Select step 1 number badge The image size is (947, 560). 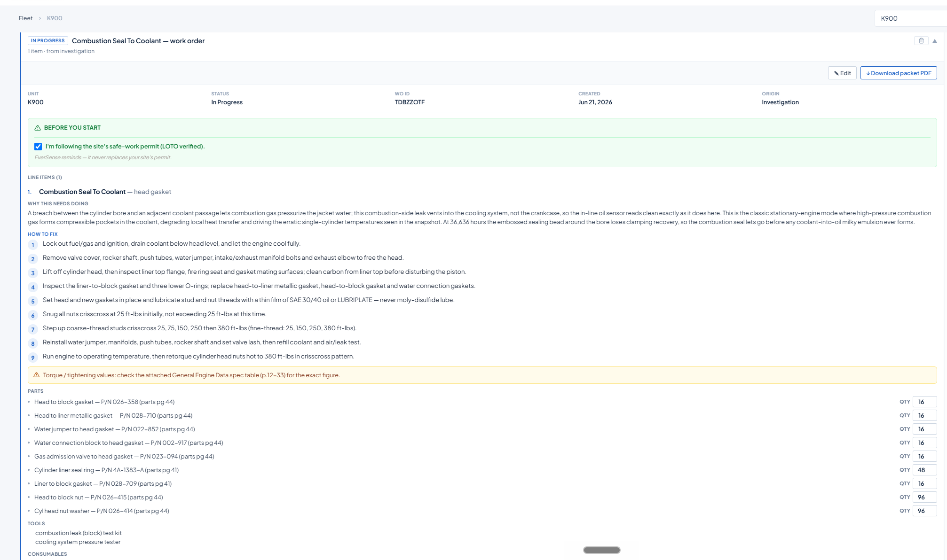pyautogui.click(x=33, y=245)
